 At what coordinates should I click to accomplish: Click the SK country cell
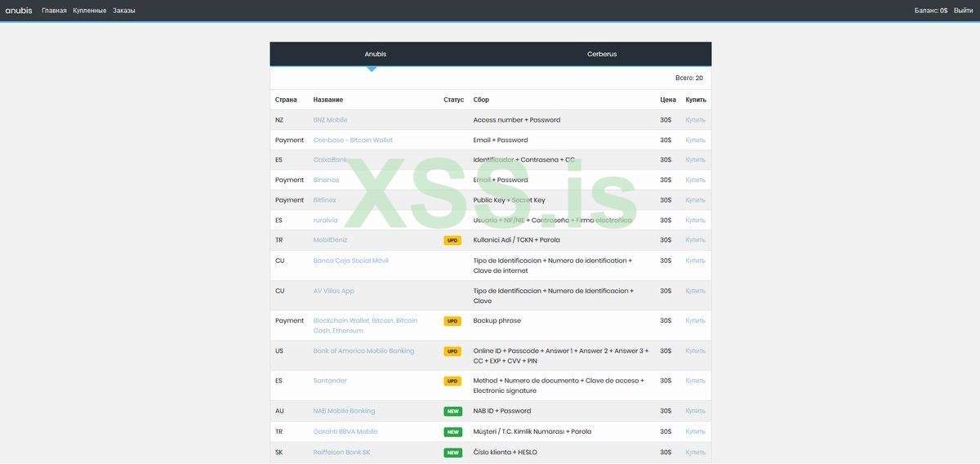click(x=279, y=452)
